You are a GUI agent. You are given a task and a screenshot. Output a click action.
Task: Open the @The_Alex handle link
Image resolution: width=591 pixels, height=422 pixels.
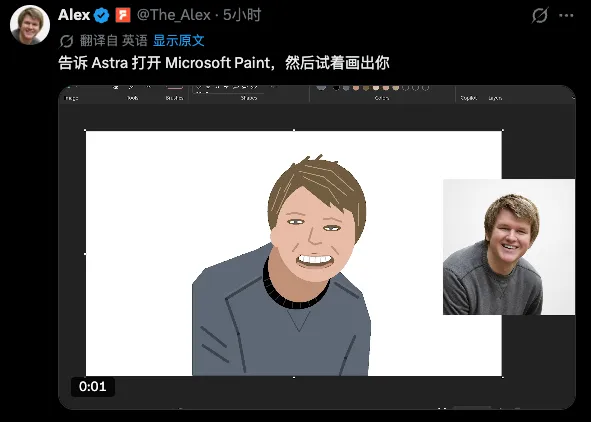(173, 15)
